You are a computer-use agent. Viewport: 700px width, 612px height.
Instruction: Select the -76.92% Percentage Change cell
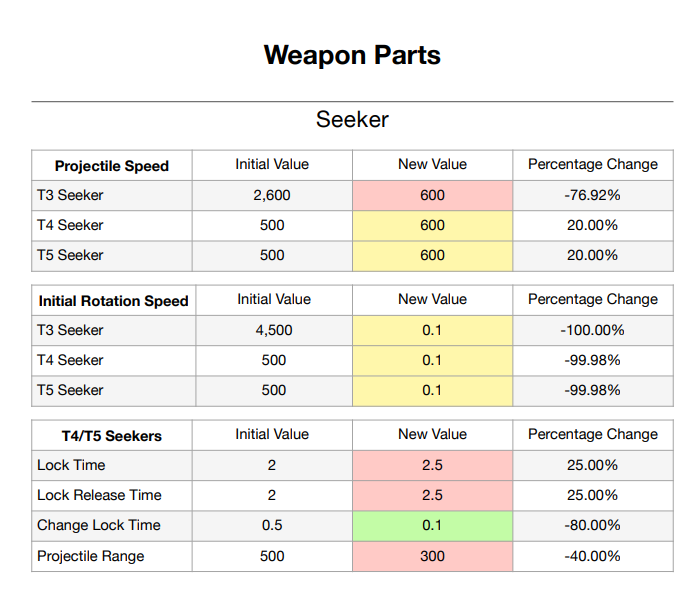pos(592,195)
